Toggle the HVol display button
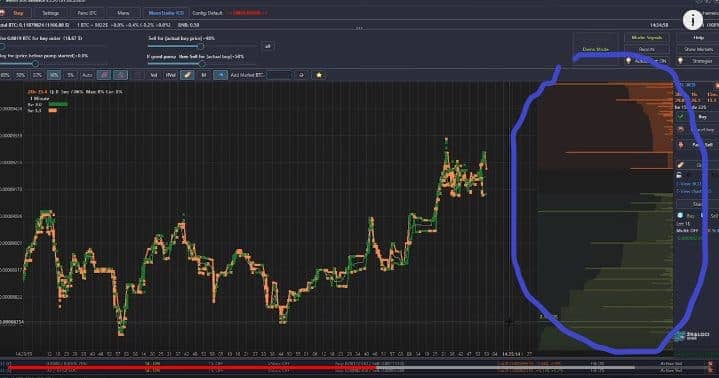The image size is (719, 378). 171,75
